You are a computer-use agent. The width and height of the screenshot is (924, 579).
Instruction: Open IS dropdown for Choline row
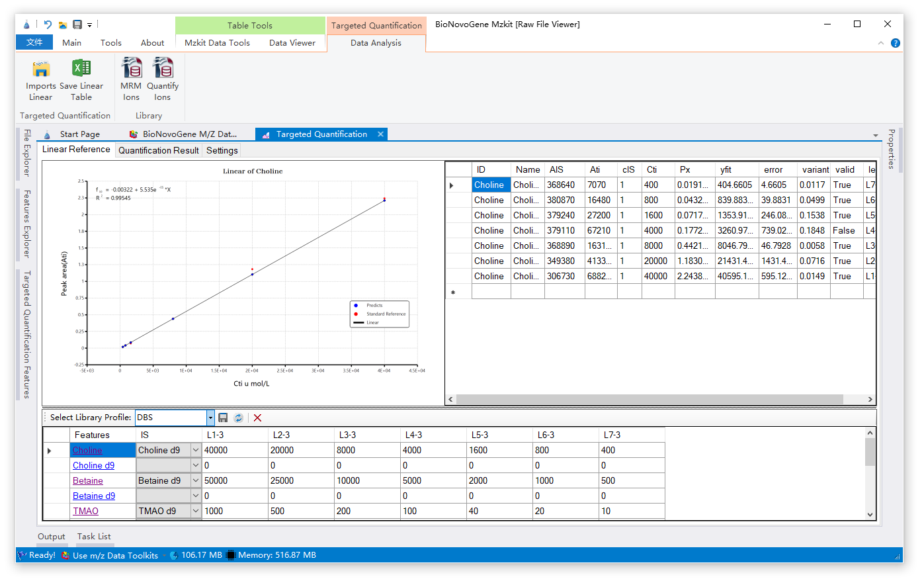[x=196, y=450]
